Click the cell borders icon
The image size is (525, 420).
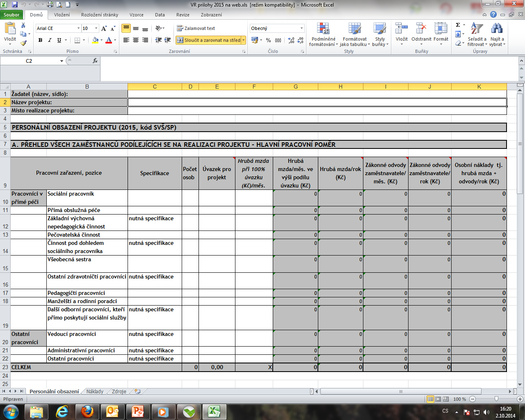click(x=77, y=40)
